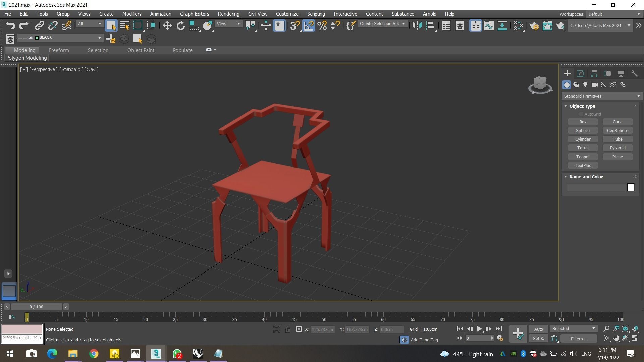Toggle Selection Lock
This screenshot has height=362, width=644.
click(288, 329)
